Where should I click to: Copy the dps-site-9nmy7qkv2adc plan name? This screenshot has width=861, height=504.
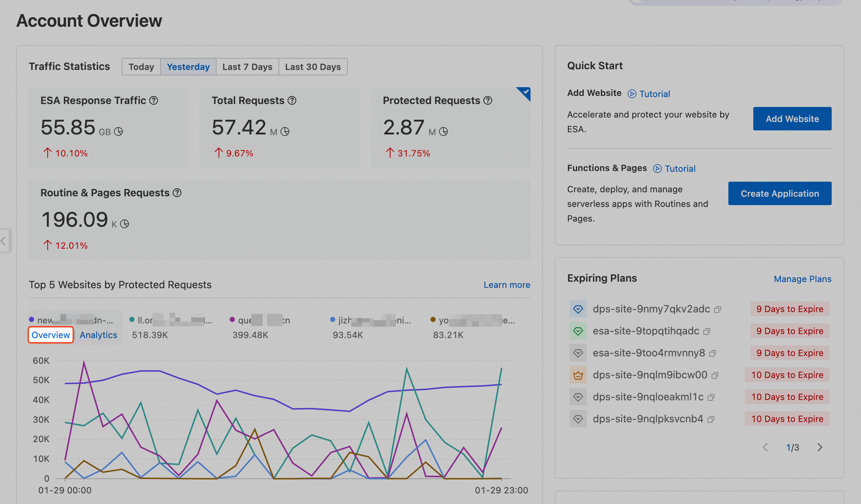pos(718,310)
